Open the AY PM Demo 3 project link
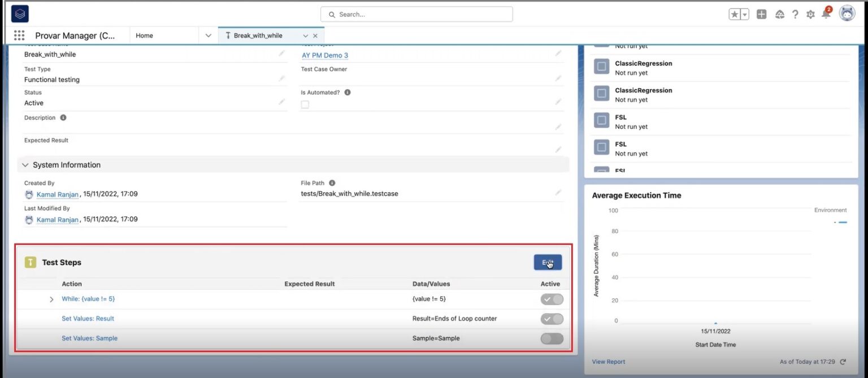Viewport: 868px width, 378px height. pos(325,55)
